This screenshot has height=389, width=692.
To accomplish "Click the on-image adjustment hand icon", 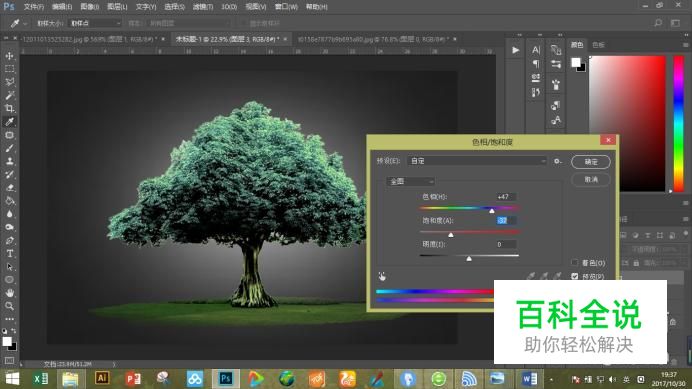I will pos(382,277).
